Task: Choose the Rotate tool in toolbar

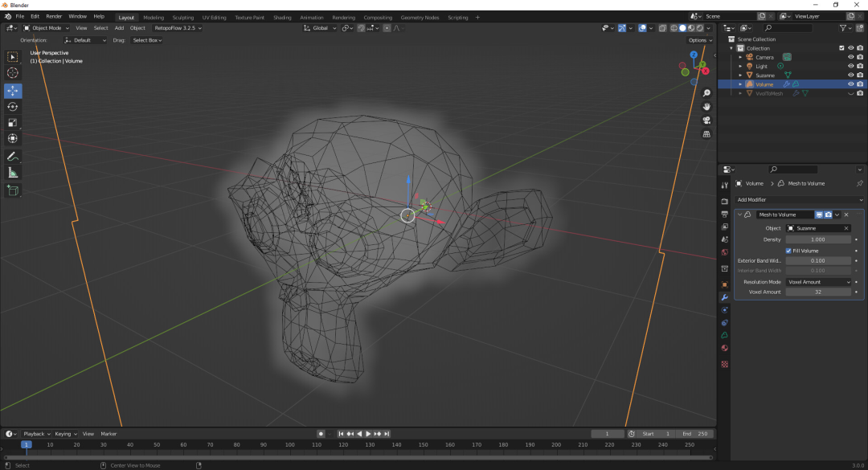Action: (13, 107)
